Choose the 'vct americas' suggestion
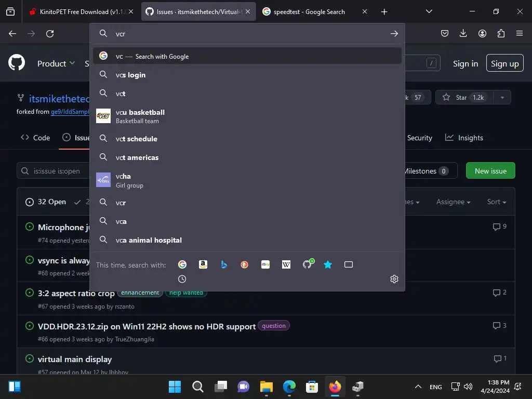This screenshot has width=532, height=399. pos(247,157)
